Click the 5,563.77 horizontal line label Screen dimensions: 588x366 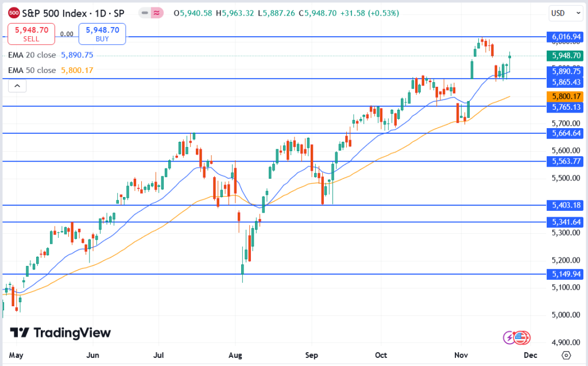point(565,161)
